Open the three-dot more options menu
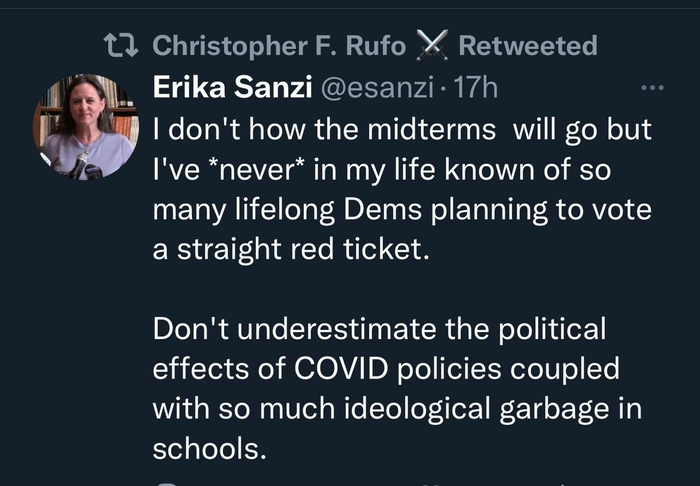 coord(652,88)
